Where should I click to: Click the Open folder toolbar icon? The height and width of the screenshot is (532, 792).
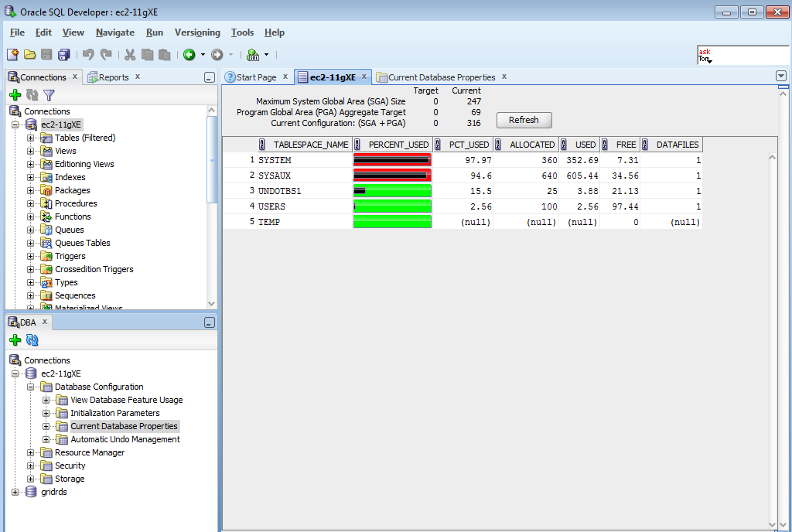tap(30, 54)
